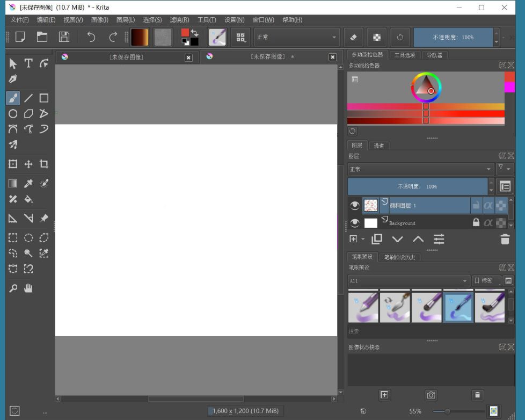Open the layer blending mode dropdown showing 正常
Screen dimensions: 525x420
pos(420,169)
